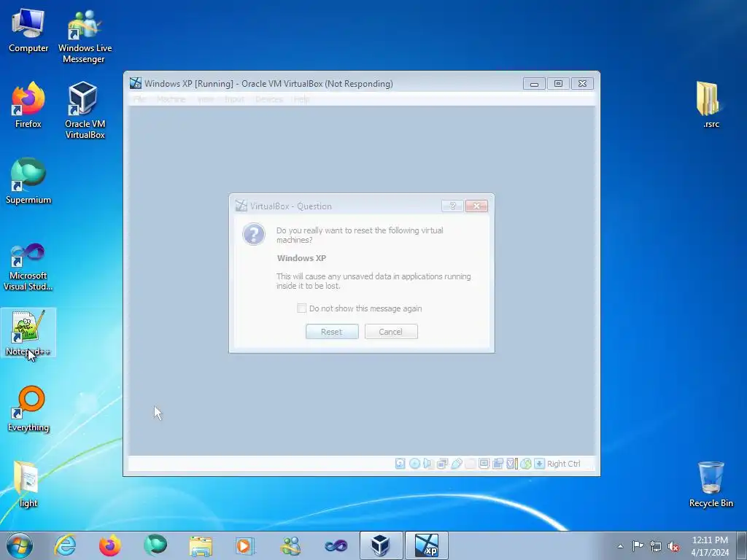747x560 pixels.
Task: Click the Action Center flag tray icon
Action: (x=638, y=545)
